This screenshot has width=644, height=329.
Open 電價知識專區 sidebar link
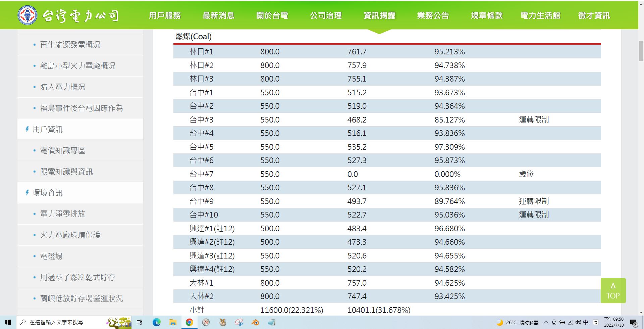[63, 150]
